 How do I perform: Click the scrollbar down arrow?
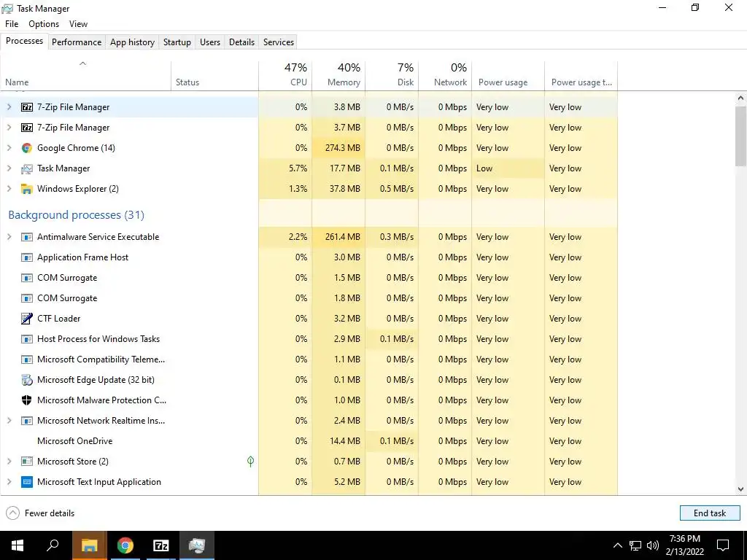pyautogui.click(x=740, y=489)
